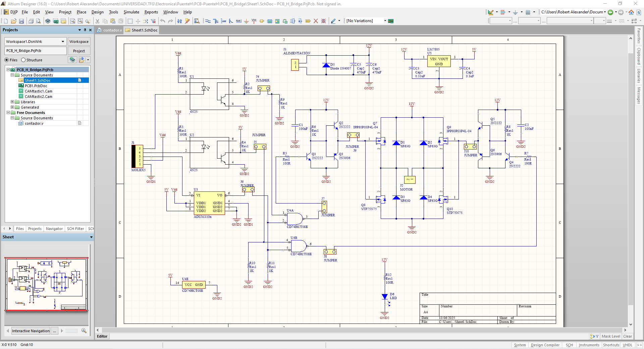The height and width of the screenshot is (349, 644).
Task: Select the Files radio button
Action: click(7, 60)
